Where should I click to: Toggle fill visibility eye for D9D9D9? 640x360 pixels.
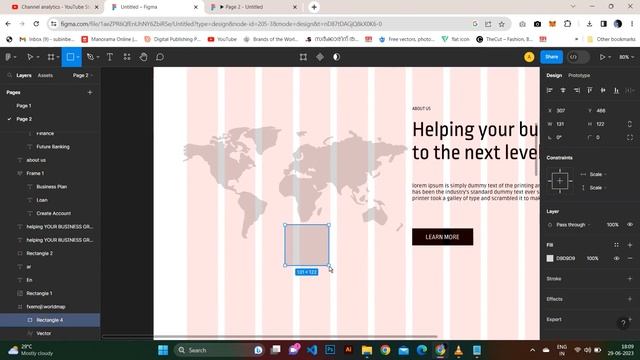(616, 258)
